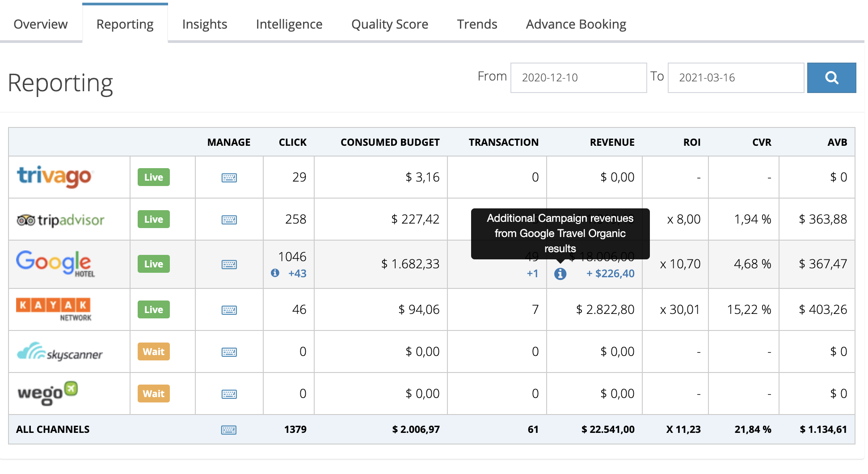
Task: Click the + $226,40 additional revenue
Action: point(611,273)
